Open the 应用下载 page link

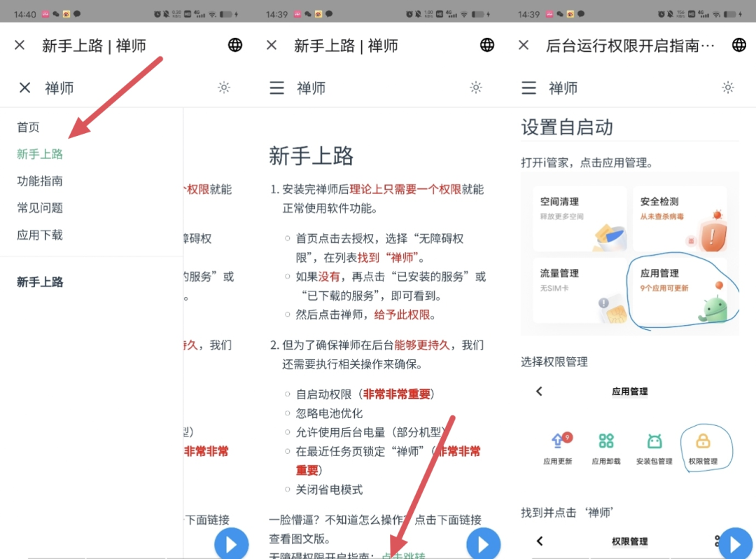pyautogui.click(x=38, y=235)
